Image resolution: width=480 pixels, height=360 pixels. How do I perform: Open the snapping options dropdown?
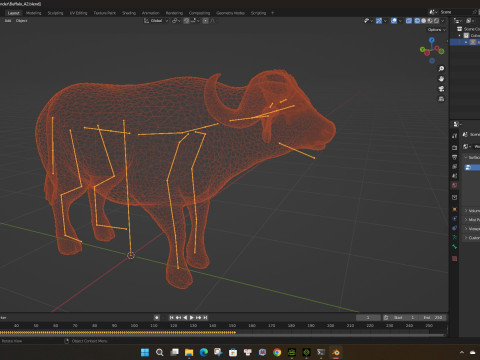tap(195, 21)
